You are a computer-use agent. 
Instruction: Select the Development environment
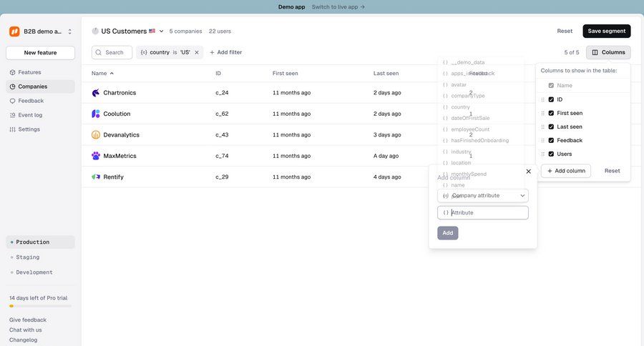tap(40, 272)
